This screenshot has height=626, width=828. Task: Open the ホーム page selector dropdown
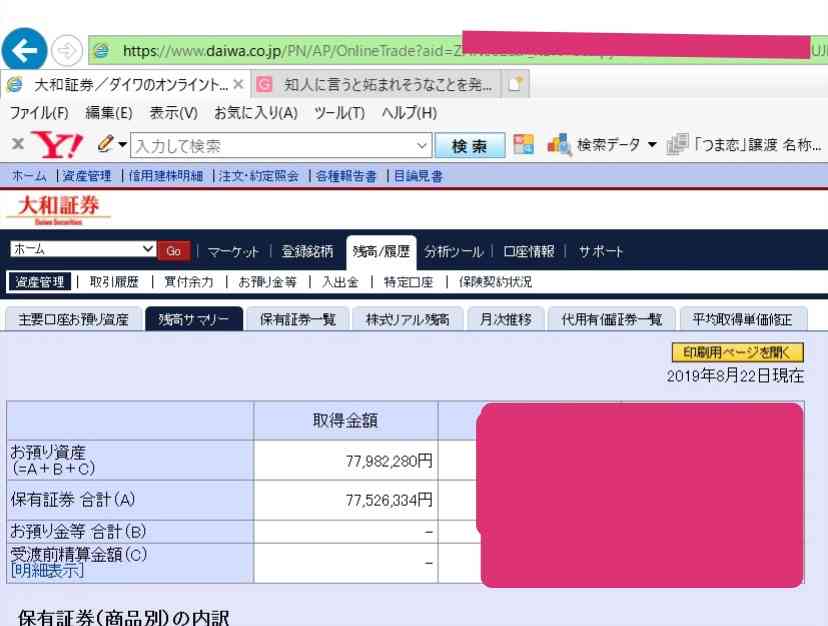[82, 249]
